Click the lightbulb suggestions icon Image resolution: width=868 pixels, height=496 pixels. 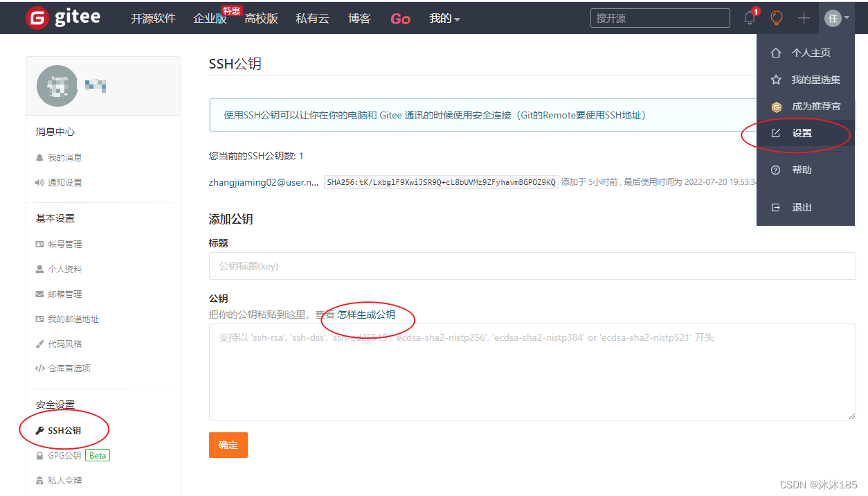click(x=776, y=18)
